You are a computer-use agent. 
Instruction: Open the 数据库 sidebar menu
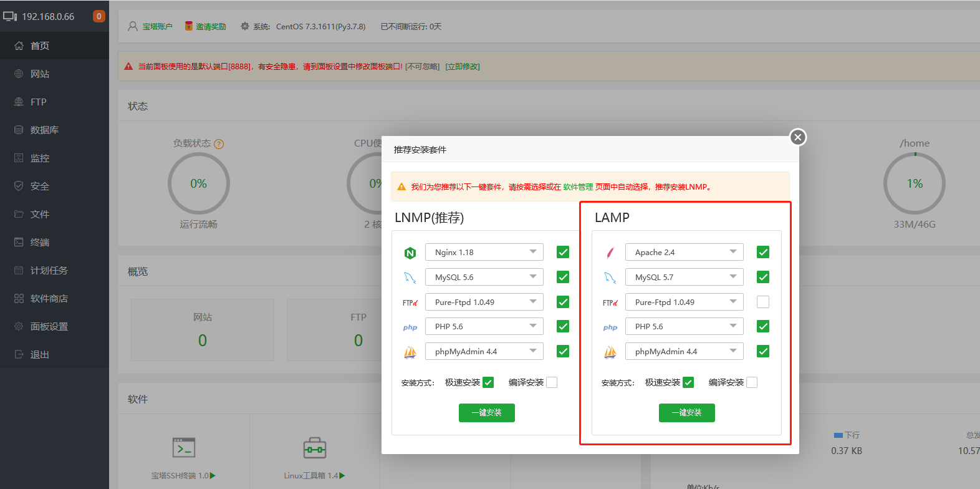(54, 130)
